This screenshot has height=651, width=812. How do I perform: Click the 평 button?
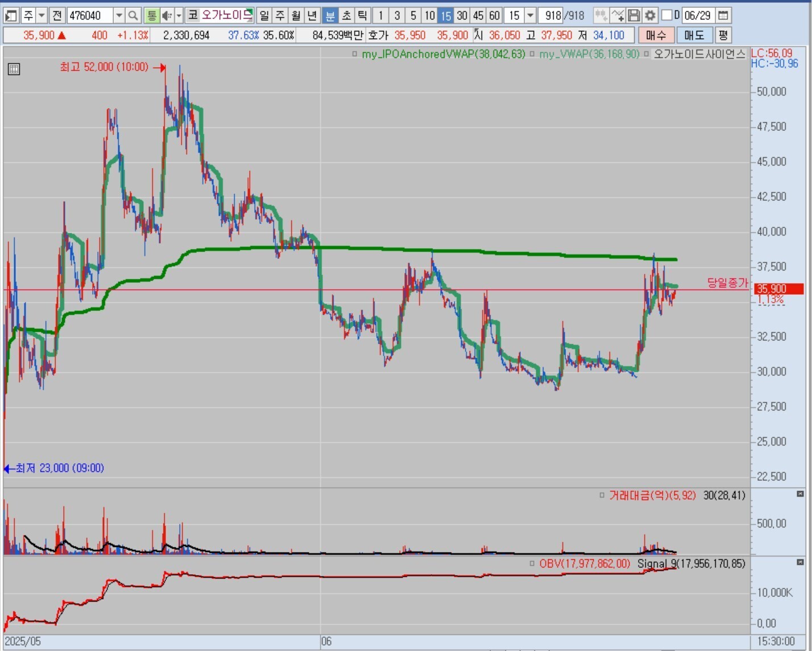coord(723,35)
